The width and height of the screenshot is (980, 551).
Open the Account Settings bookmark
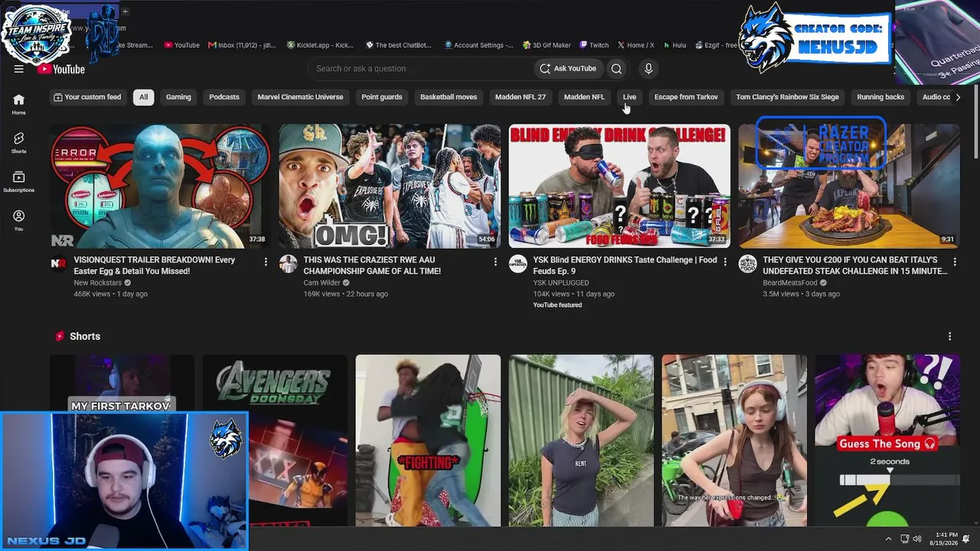click(479, 45)
